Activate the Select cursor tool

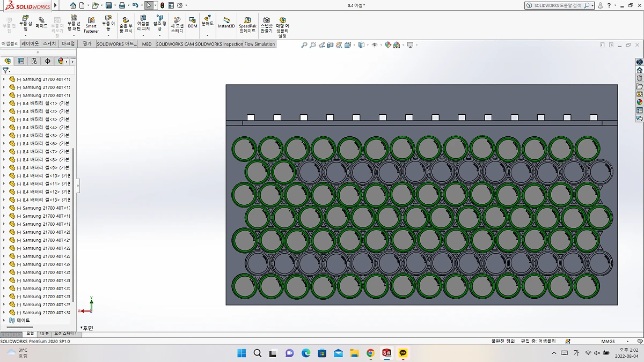click(149, 5)
